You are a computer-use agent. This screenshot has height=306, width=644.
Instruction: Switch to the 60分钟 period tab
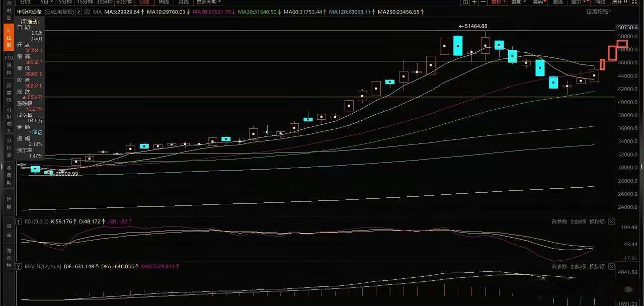(124, 2)
